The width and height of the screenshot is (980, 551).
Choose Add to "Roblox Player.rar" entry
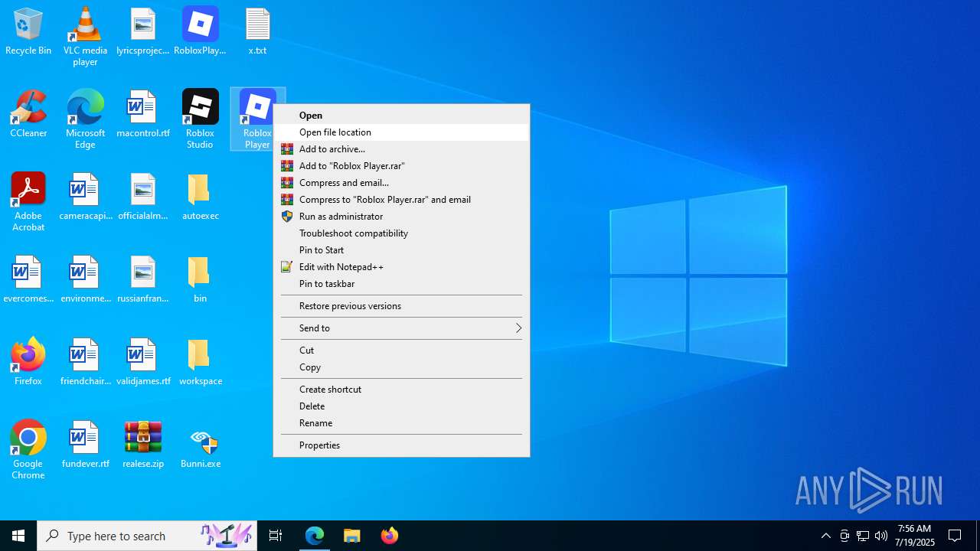coord(401,166)
